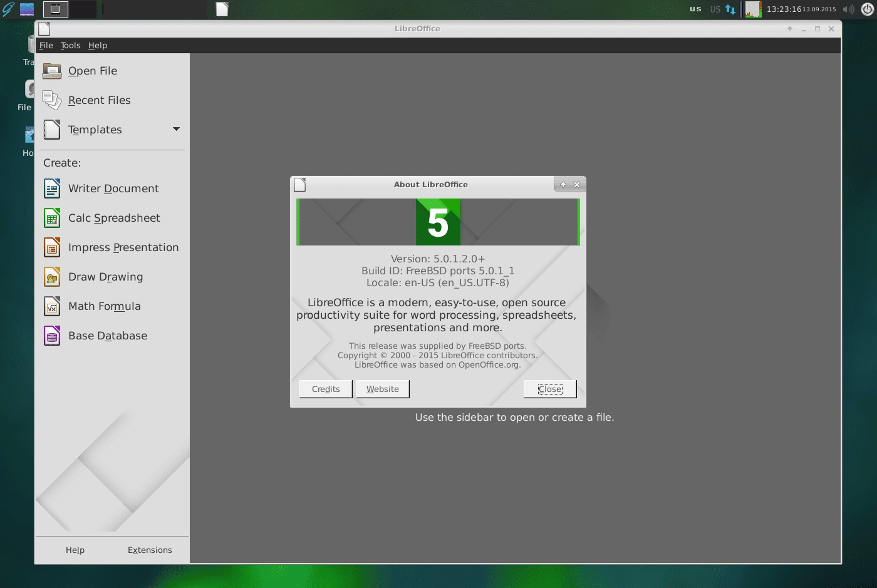877x588 pixels.
Task: Click the LibreOffice window title document icon
Action: click(x=44, y=29)
